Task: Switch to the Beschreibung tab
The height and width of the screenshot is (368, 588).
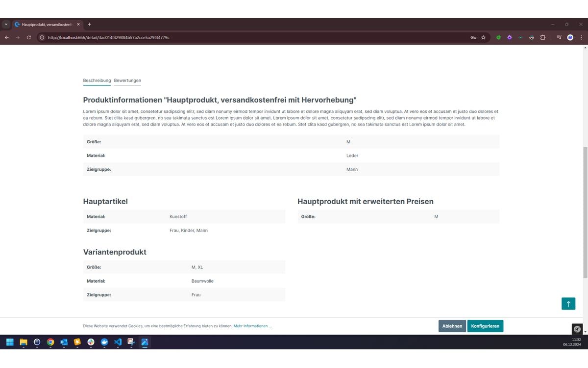Action: [97, 80]
